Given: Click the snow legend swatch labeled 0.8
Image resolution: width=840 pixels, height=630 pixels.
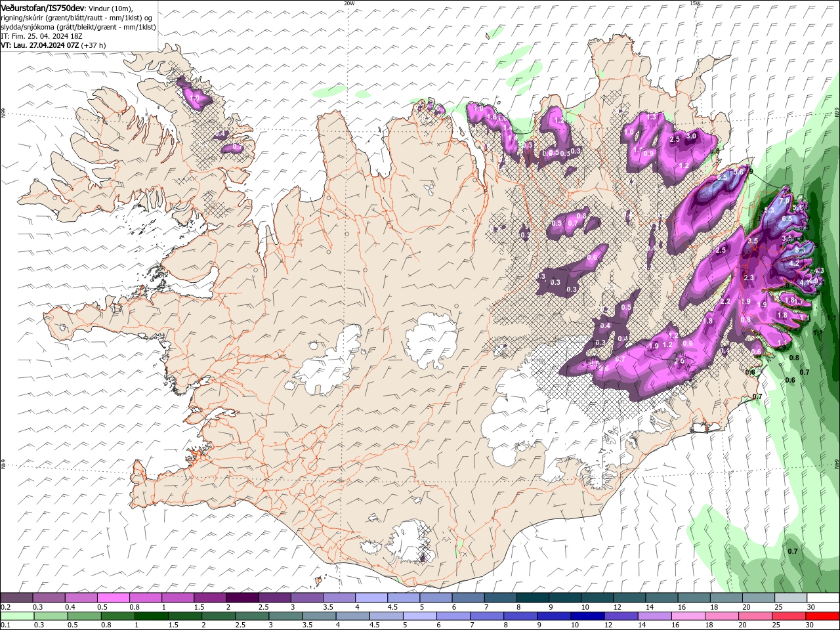Looking at the screenshot, I should tap(146, 598).
